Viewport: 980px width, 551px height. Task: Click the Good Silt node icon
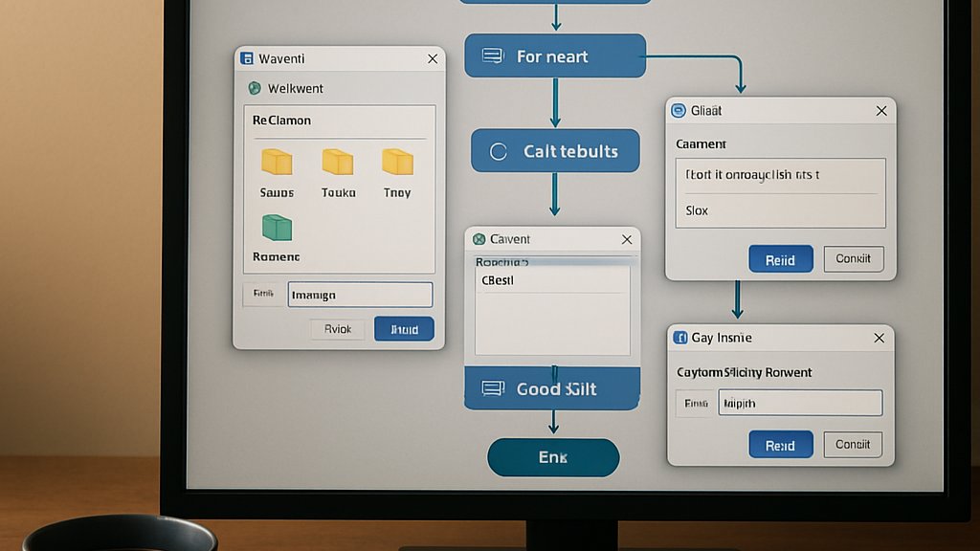click(x=493, y=388)
